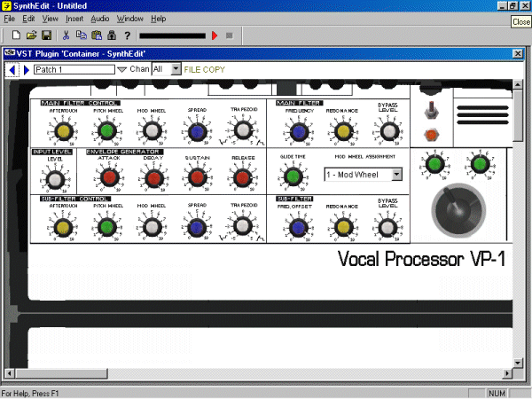Select previous patch with left arrow
The width and height of the screenshot is (532, 399).
pos(12,68)
